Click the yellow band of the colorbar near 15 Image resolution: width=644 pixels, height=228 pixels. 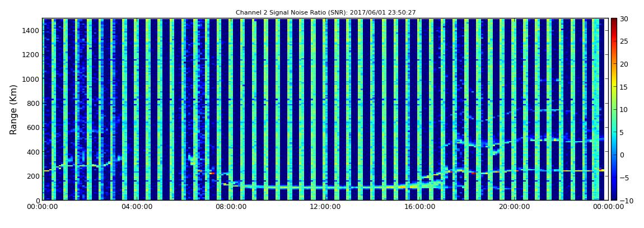coord(614,87)
